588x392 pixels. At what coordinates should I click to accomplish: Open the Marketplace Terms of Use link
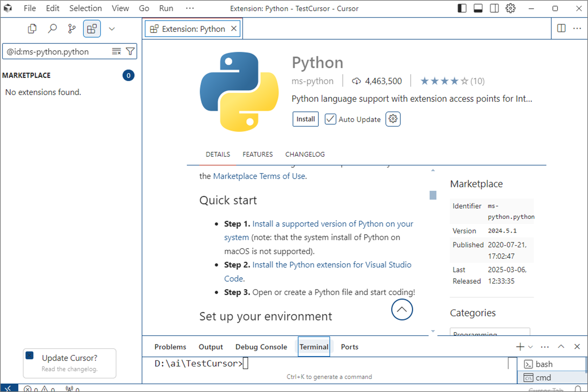[x=259, y=176]
